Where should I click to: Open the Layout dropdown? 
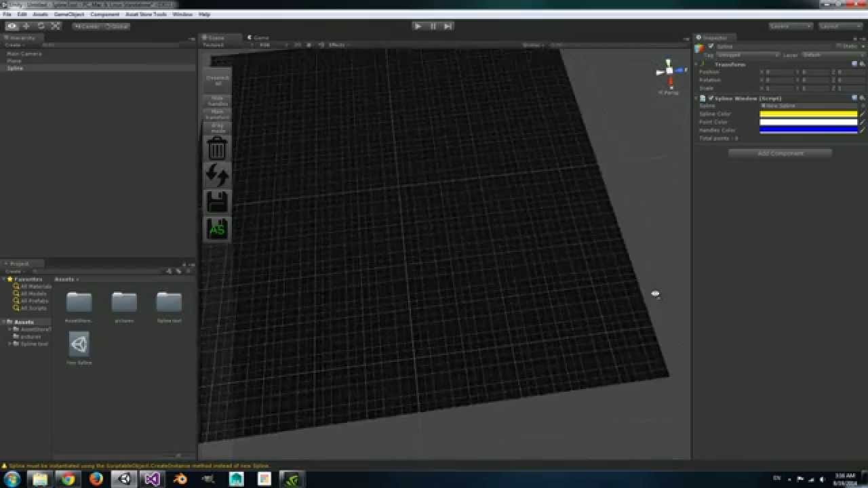(841, 26)
